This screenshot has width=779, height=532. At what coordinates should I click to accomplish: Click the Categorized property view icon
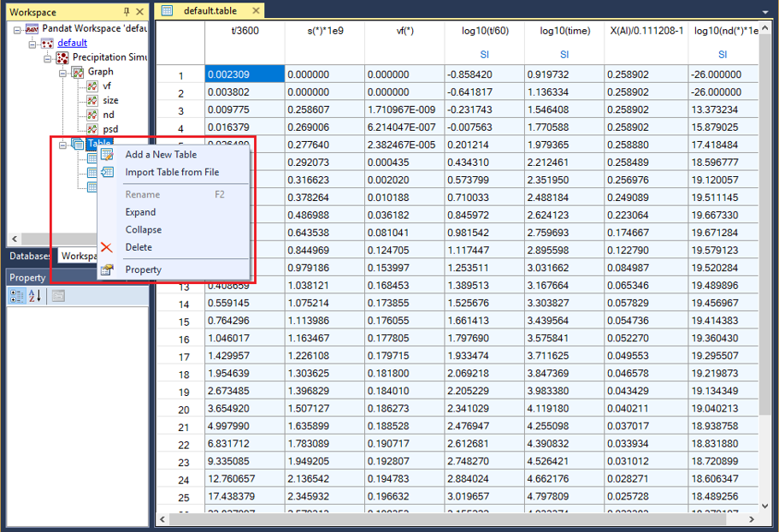pos(17,296)
